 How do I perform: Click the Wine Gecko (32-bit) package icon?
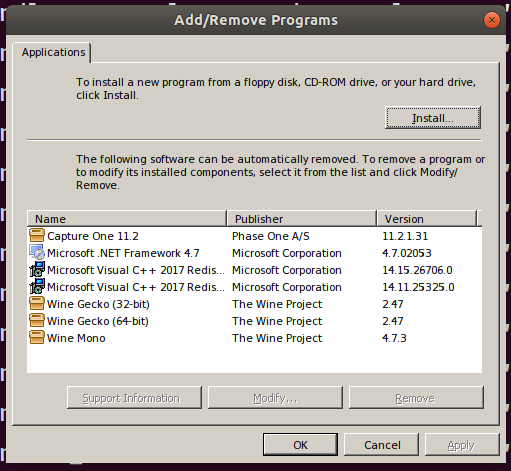coord(37,303)
